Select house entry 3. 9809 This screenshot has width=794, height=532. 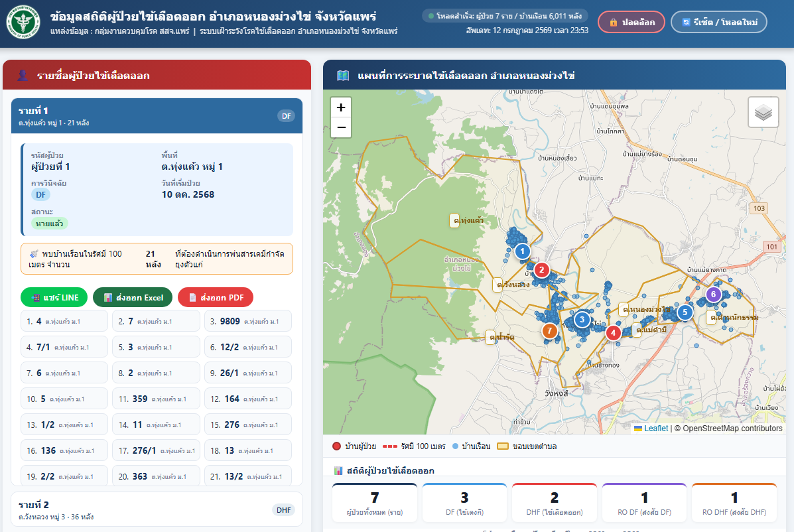pyautogui.click(x=248, y=321)
